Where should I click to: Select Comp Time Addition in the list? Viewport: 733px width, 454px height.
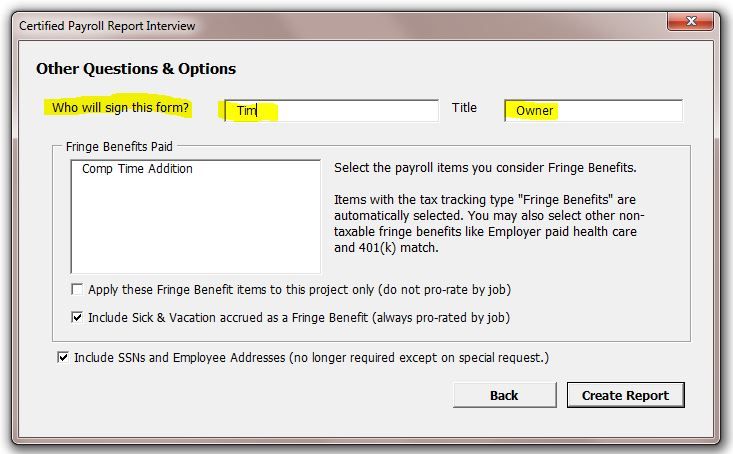coord(137,169)
